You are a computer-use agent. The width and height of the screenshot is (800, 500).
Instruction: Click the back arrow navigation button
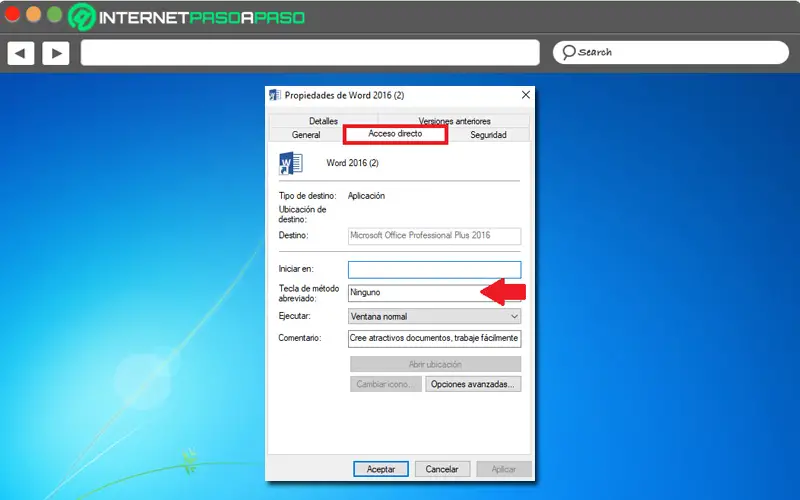pyautogui.click(x=21, y=53)
